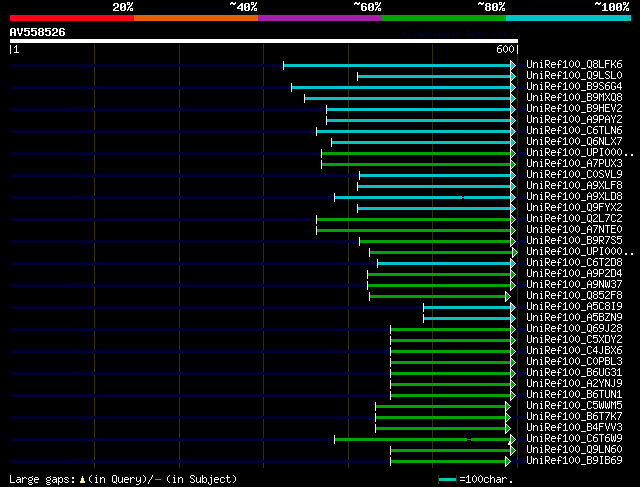Select label UniRef100_Q6NLX7
640x487 pixels.
click(x=574, y=142)
